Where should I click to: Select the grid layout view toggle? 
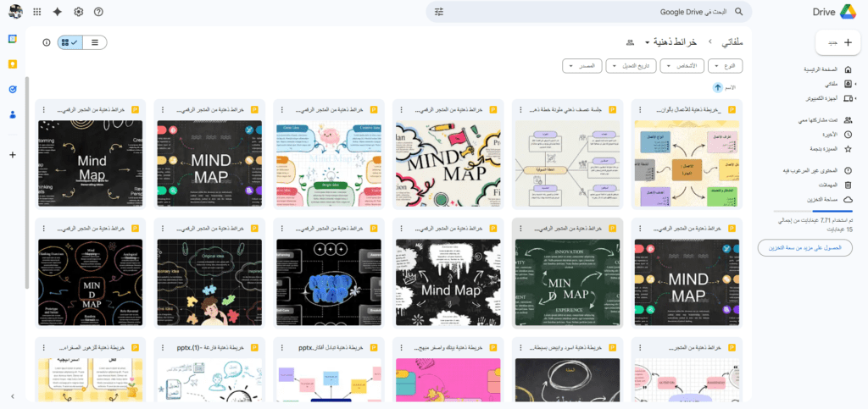pos(70,41)
